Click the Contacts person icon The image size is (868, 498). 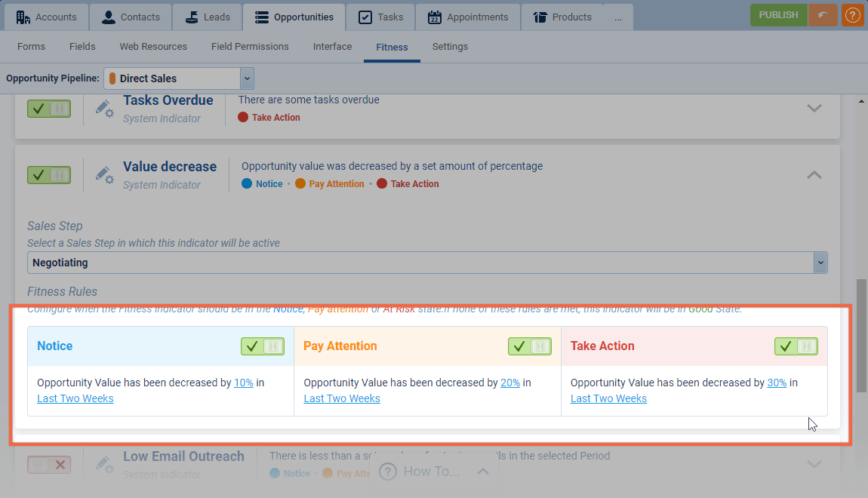(109, 17)
